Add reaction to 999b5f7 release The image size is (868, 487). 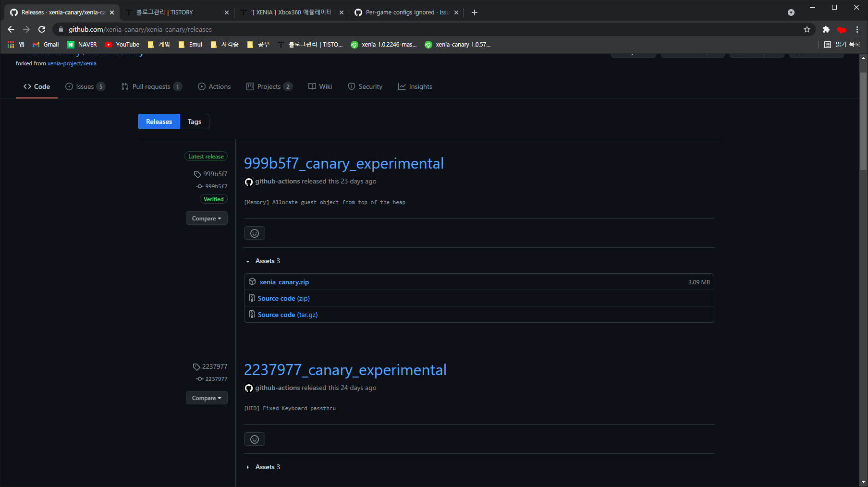255,233
